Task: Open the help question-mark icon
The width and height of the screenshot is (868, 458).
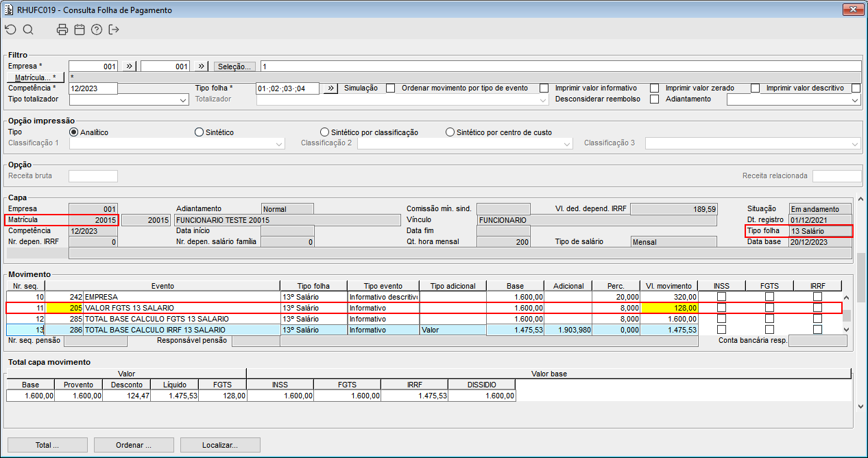Action: [97, 29]
